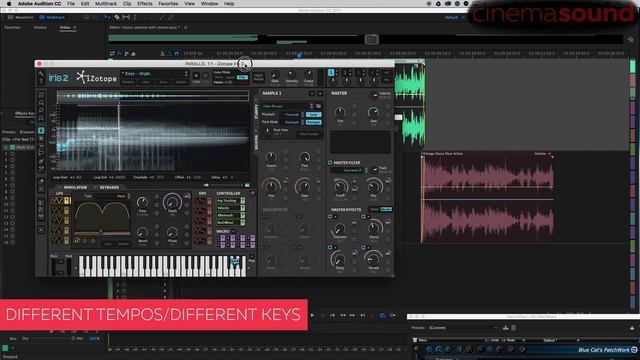Browse for sample with folder icon
Screen dimensions: 640x360
click(x=318, y=106)
